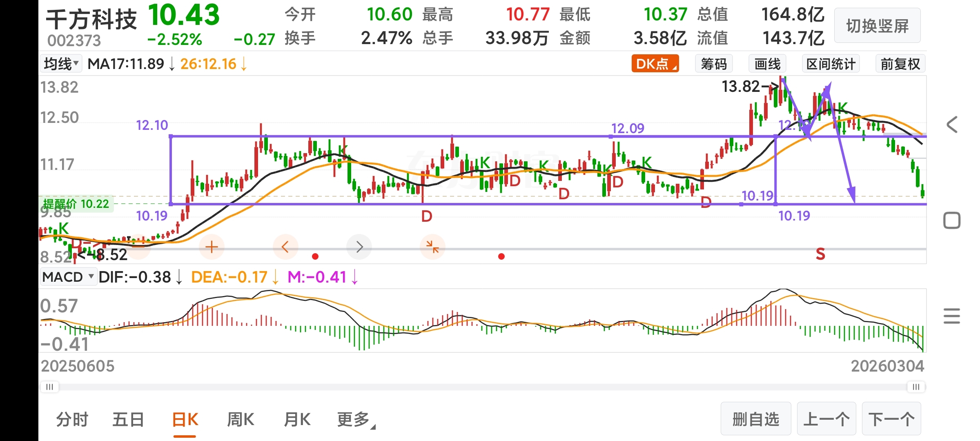This screenshot has height=441, width=980.
Task: Click the left arrow chart scroll icon
Action: coord(285,247)
